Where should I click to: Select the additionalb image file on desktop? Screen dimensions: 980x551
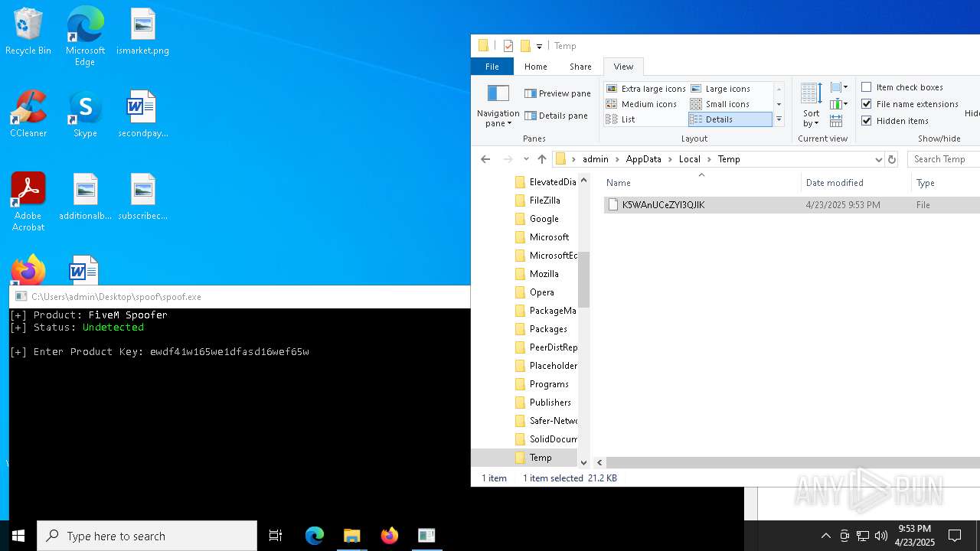85,197
